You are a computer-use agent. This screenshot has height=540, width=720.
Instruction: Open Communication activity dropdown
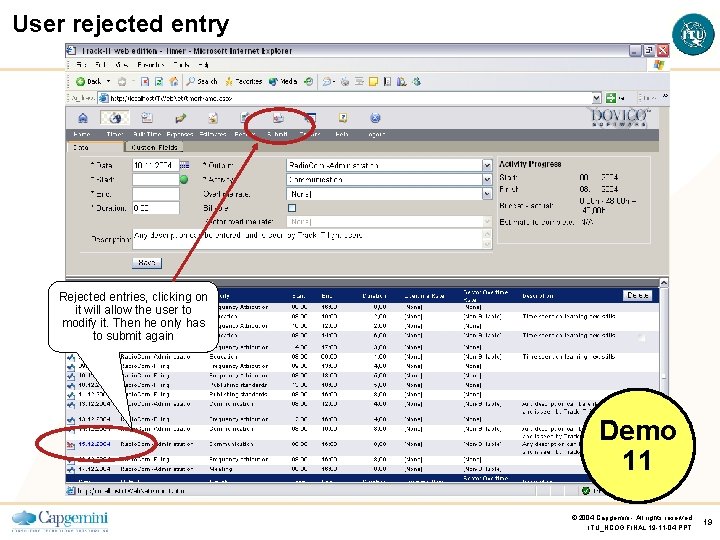click(487, 180)
